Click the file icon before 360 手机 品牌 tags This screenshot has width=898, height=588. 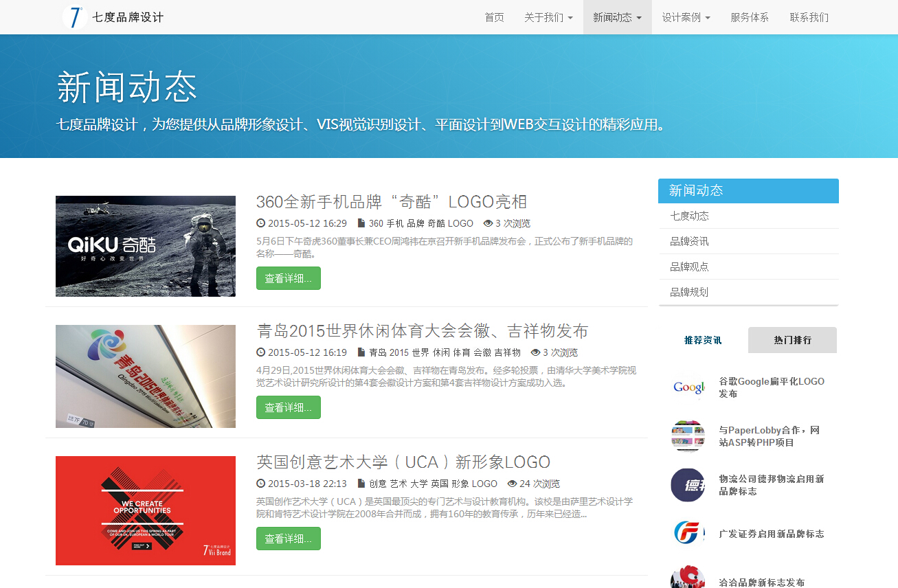coord(361,223)
